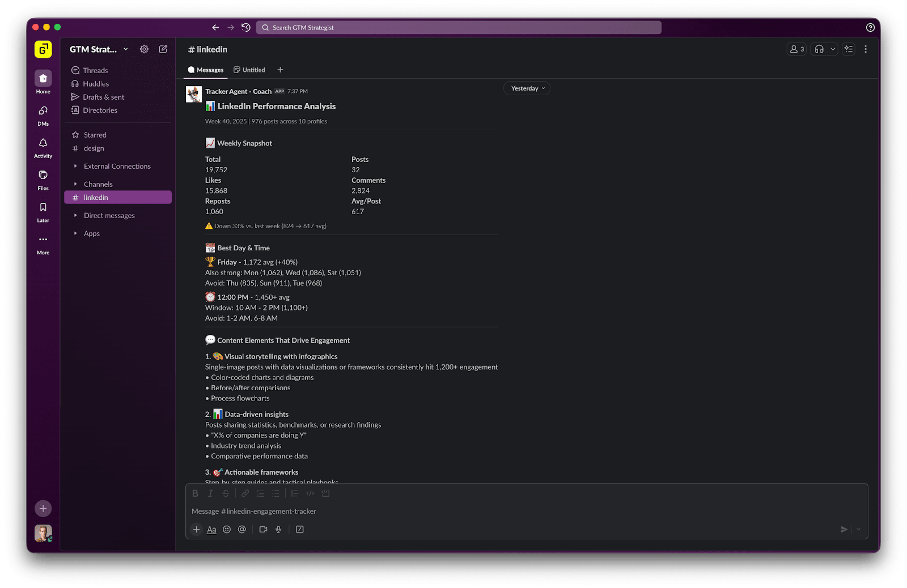
Task: Open the Later bookmarks view
Action: pyautogui.click(x=43, y=212)
